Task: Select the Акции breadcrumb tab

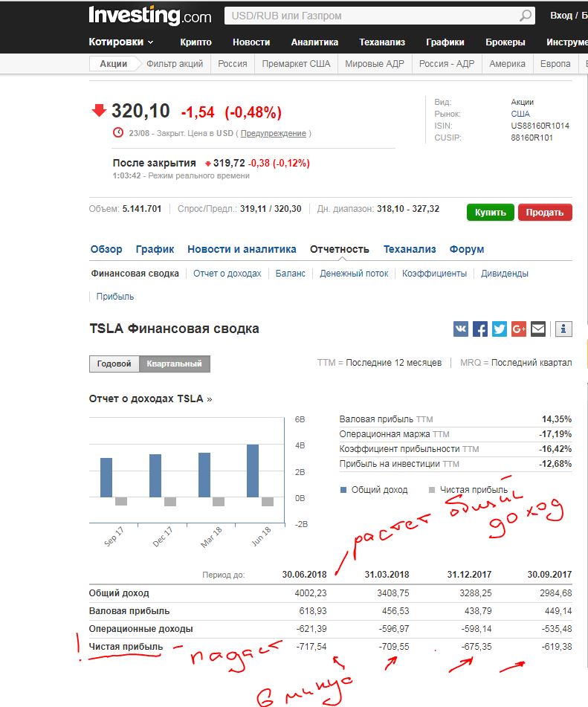Action: (x=114, y=64)
